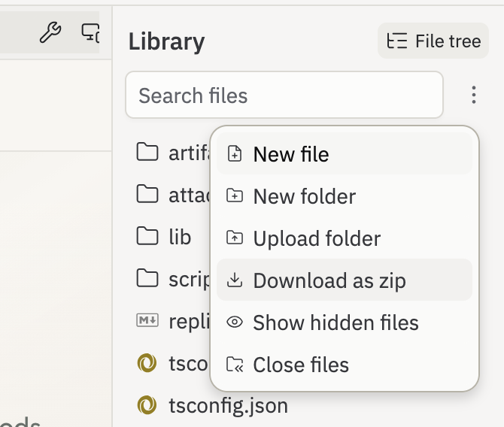The width and height of the screenshot is (504, 427).
Task: Open the three-dot files options menu
Action: click(x=473, y=95)
